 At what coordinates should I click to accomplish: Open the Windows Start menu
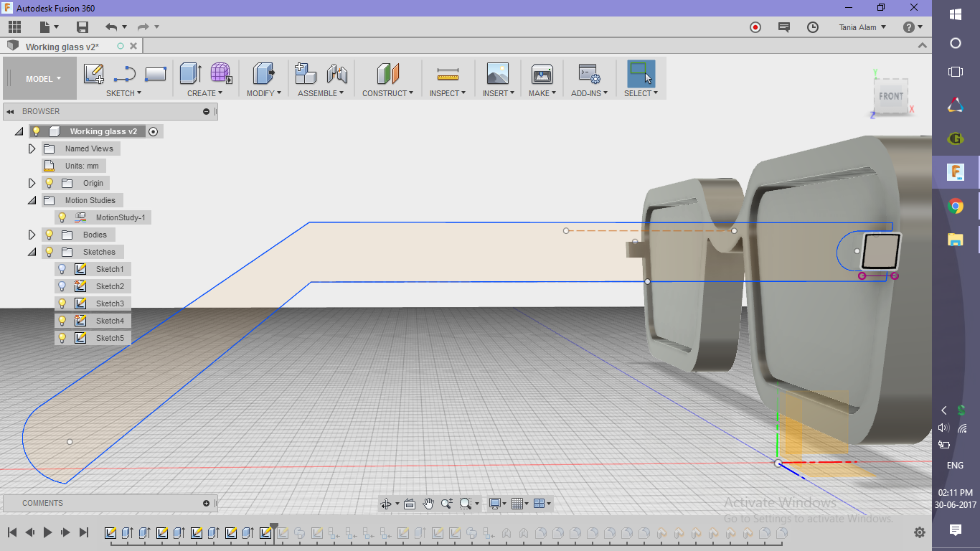point(956,14)
